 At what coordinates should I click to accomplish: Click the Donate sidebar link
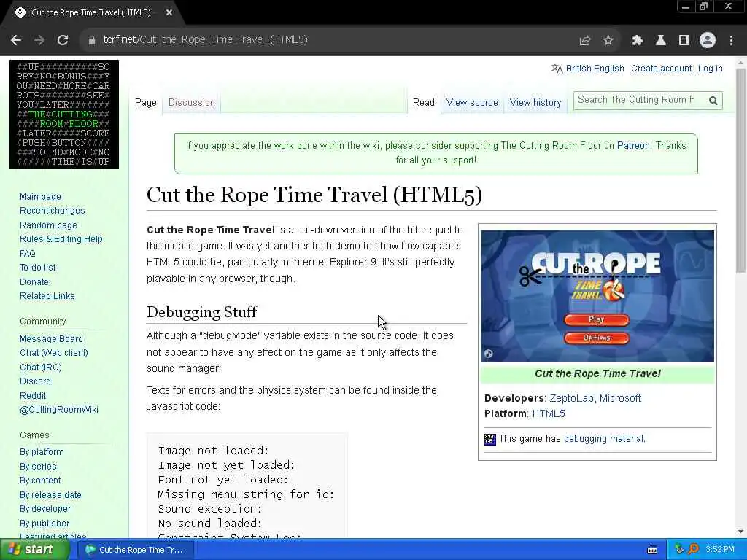tap(34, 282)
